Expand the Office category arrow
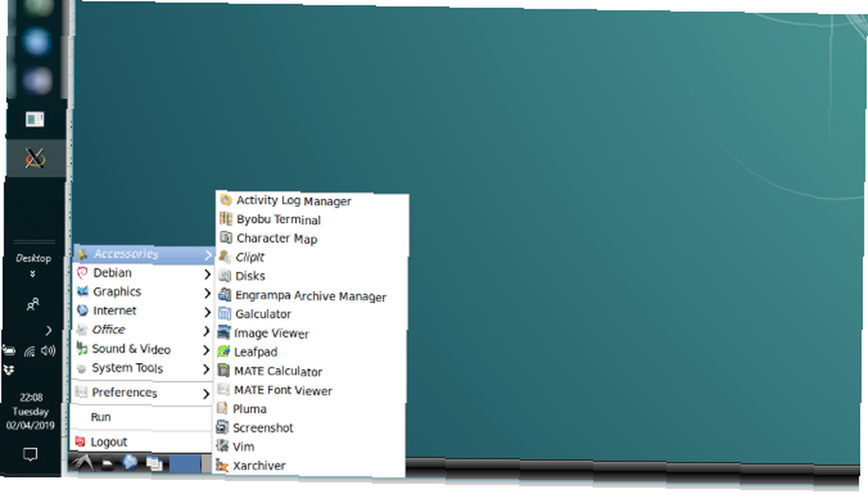Viewport: 868px width, 494px height. tap(207, 331)
